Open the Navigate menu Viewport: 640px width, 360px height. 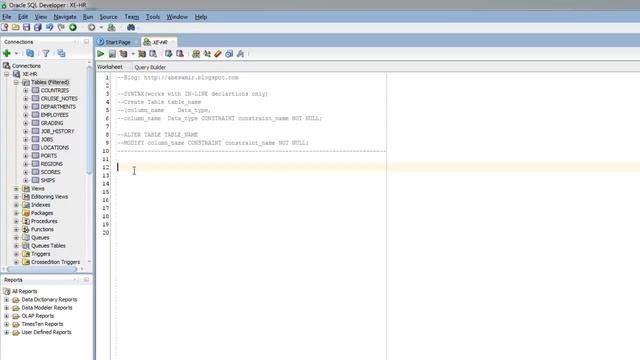pos(65,17)
